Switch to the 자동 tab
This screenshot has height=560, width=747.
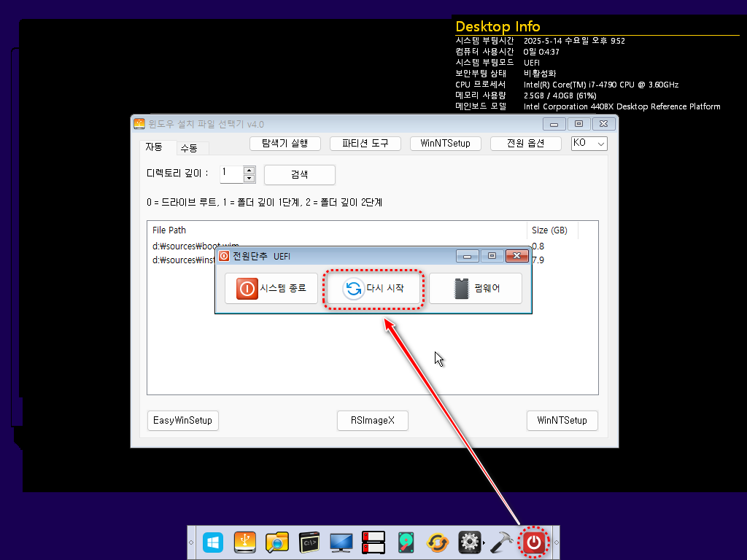[x=154, y=147]
